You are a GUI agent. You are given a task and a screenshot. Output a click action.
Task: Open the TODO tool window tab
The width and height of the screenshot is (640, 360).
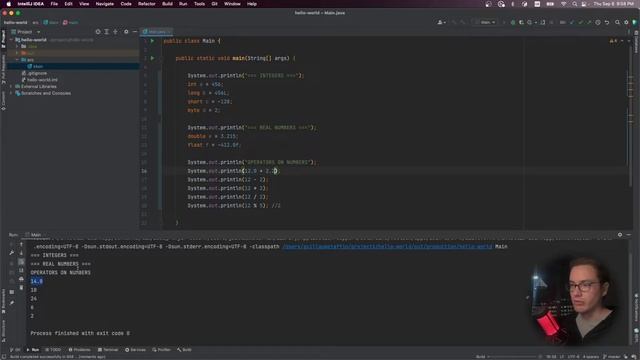tap(53, 350)
